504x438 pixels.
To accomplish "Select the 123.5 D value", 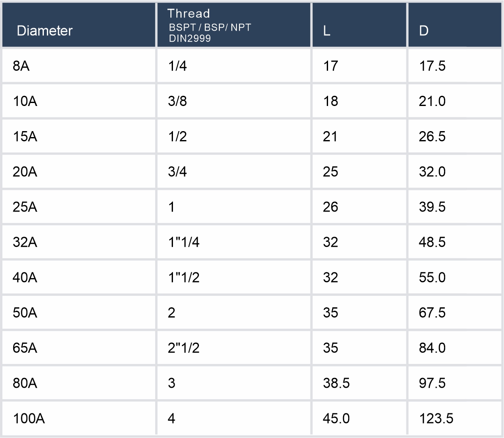I will tap(436, 419).
